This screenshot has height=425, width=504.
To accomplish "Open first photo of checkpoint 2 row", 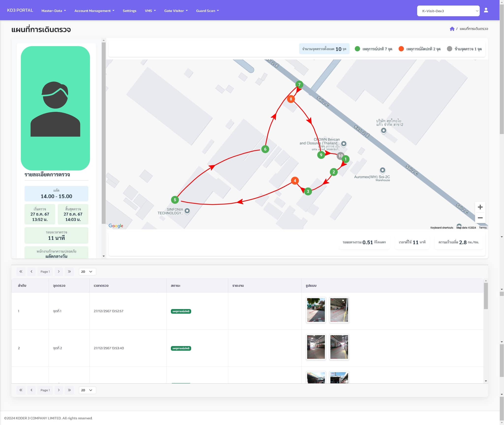I will click(x=316, y=347).
